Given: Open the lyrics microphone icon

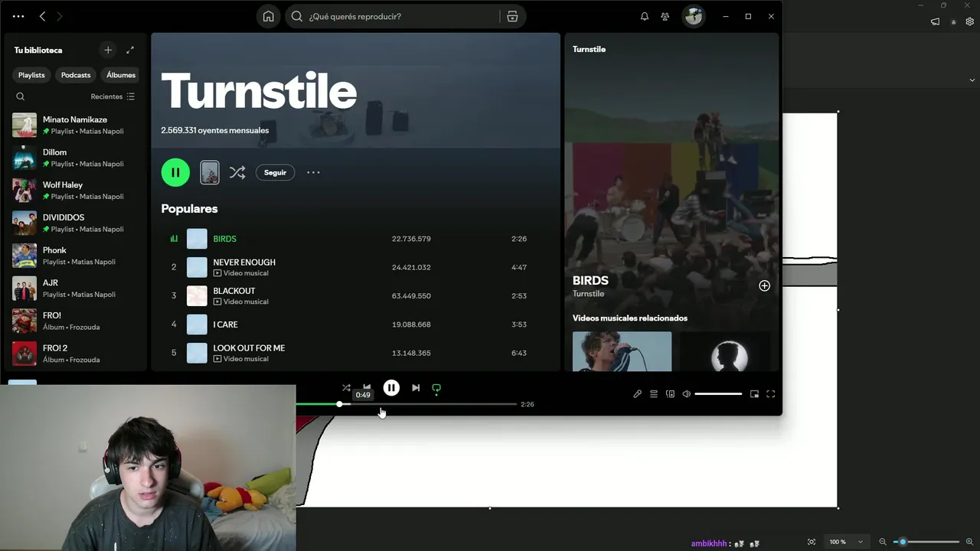Looking at the screenshot, I should point(637,394).
